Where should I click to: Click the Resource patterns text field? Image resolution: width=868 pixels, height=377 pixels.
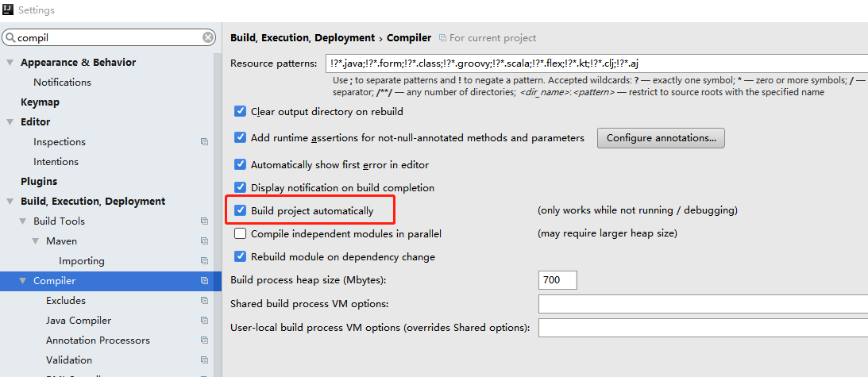click(596, 63)
